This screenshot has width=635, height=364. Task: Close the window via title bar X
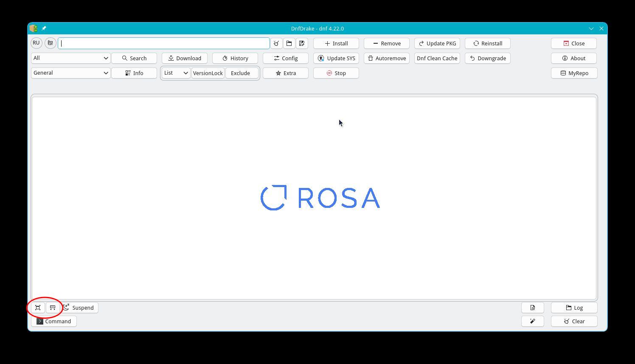point(601,28)
